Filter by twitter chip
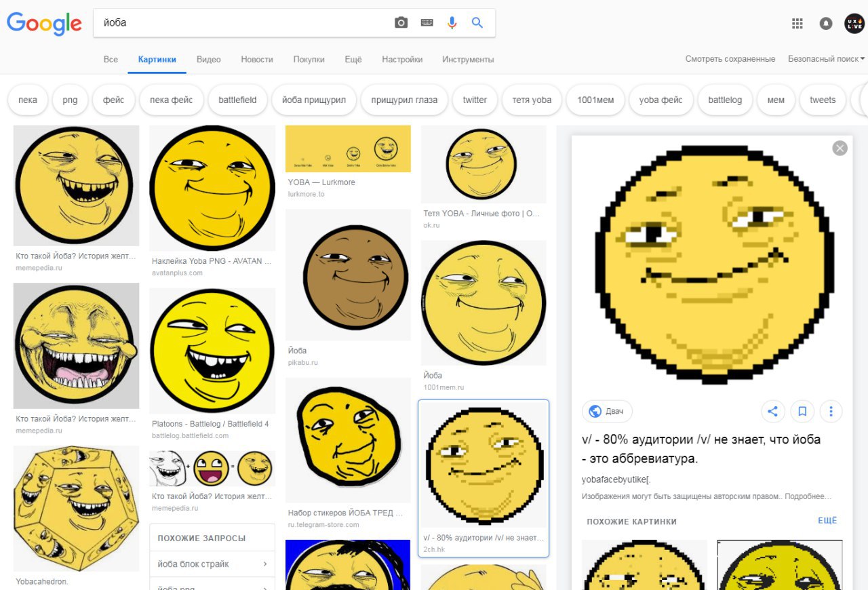Viewport: 868px width, 590px height. click(475, 100)
